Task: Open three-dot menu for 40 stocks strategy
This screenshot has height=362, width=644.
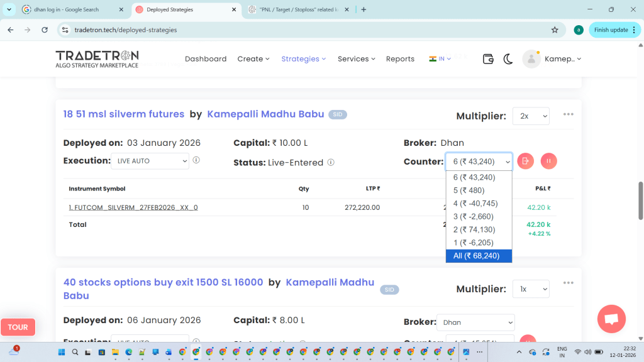Action: pos(569,283)
